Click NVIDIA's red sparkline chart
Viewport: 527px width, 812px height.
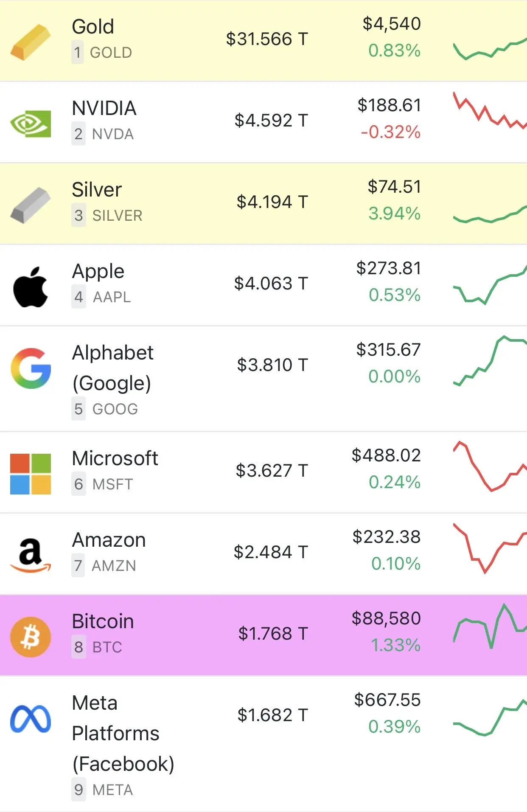[489, 111]
